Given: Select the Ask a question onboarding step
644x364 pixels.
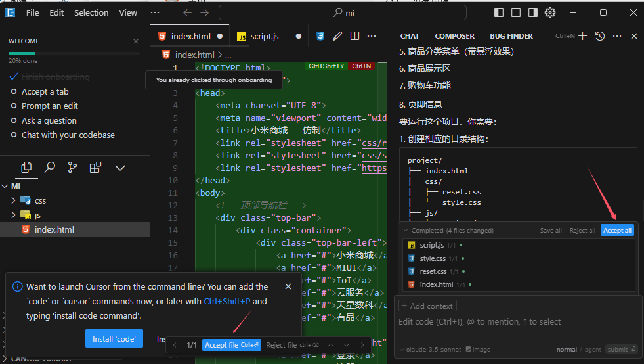Looking at the screenshot, I should 49,120.
